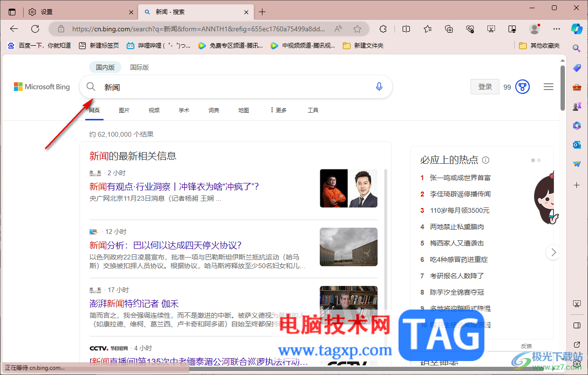
Task: Click the hot topics info icon
Action: (x=486, y=160)
